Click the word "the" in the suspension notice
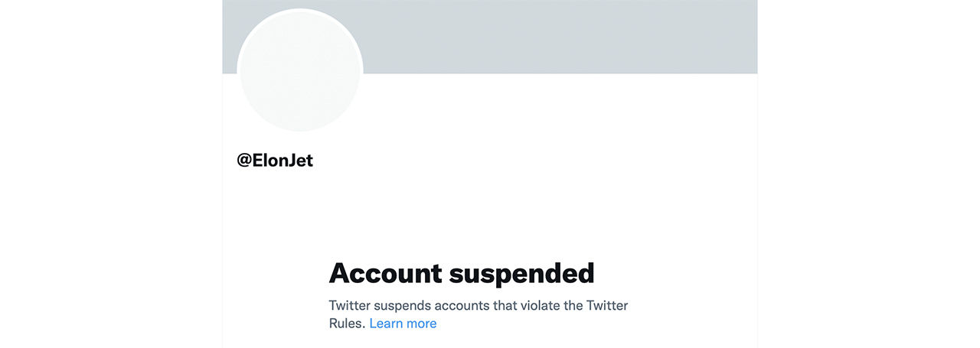980x348 pixels. coord(573,305)
